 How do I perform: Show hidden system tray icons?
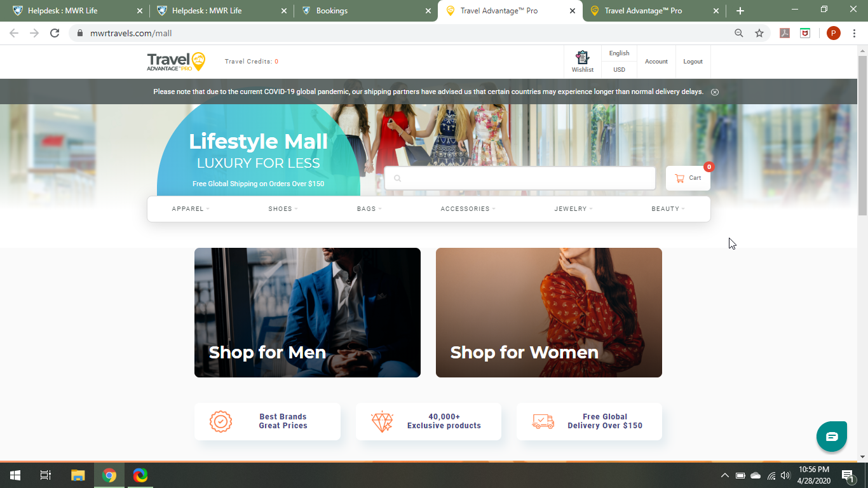coord(724,475)
